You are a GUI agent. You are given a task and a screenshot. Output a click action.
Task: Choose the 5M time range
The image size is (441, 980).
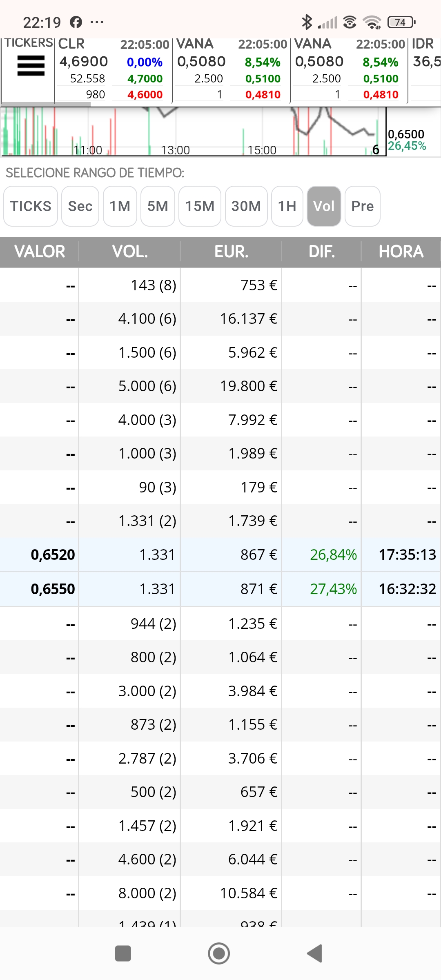pos(158,206)
